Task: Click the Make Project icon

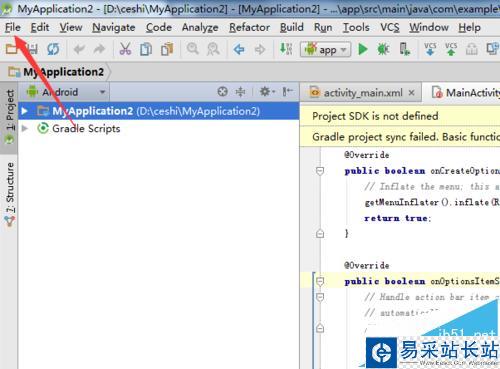Action: click(x=286, y=49)
